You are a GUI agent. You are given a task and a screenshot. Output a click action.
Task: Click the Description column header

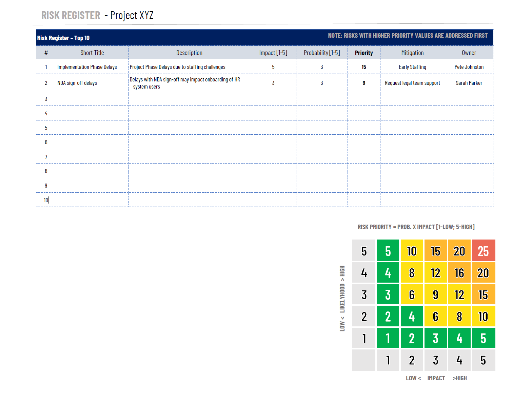[x=189, y=53]
